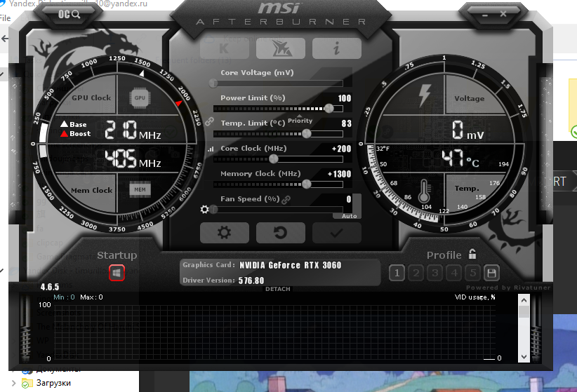577x392 pixels.
Task: Open the File menu in the background window
Action: click(5, 18)
